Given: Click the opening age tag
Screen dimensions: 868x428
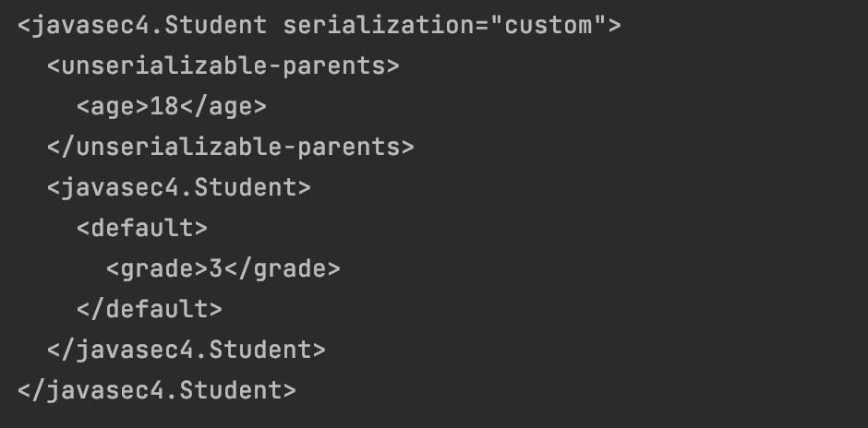Looking at the screenshot, I should tap(113, 107).
